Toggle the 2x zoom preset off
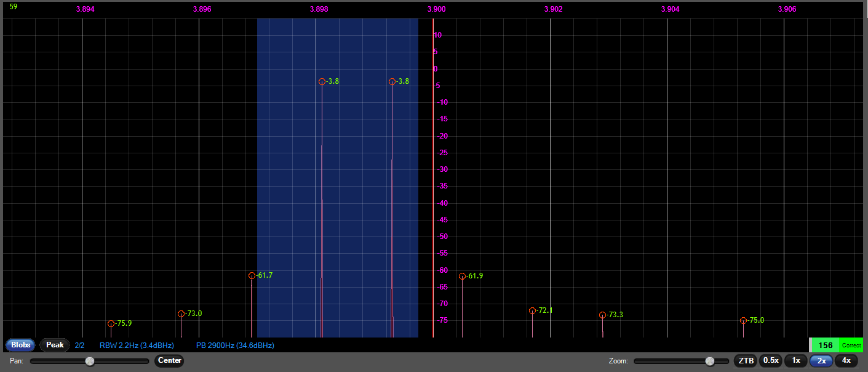This screenshot has height=372, width=868. [x=821, y=360]
